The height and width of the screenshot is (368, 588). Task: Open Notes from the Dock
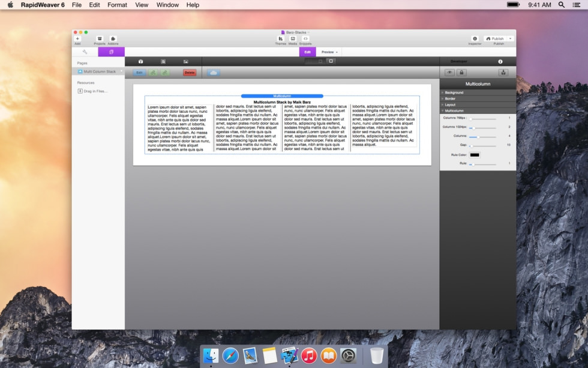pyautogui.click(x=269, y=355)
